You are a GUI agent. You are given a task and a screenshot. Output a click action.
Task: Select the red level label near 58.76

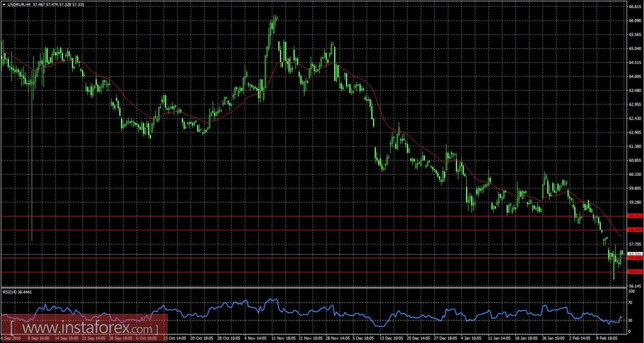point(636,216)
